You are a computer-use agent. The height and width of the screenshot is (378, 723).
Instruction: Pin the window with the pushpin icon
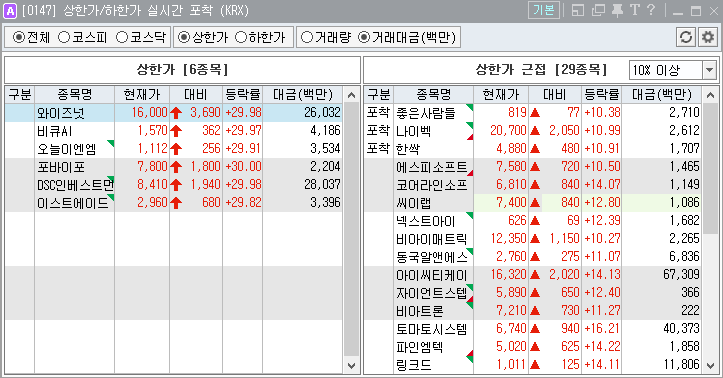[617, 10]
